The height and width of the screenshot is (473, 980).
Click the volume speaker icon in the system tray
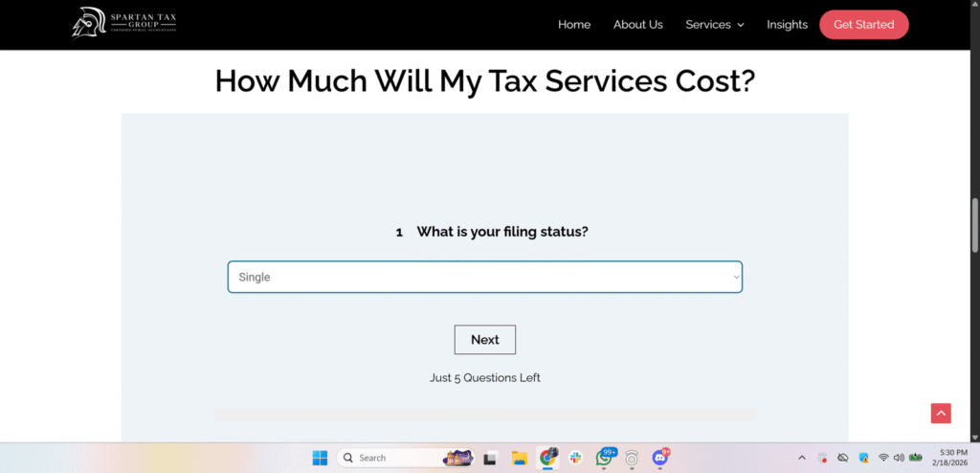pos(899,458)
